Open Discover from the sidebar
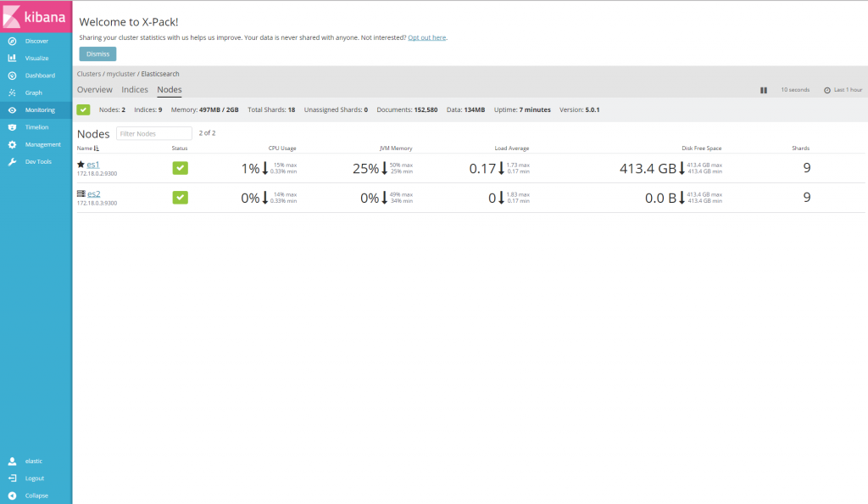Viewport: 868px width, 504px height. [36, 41]
